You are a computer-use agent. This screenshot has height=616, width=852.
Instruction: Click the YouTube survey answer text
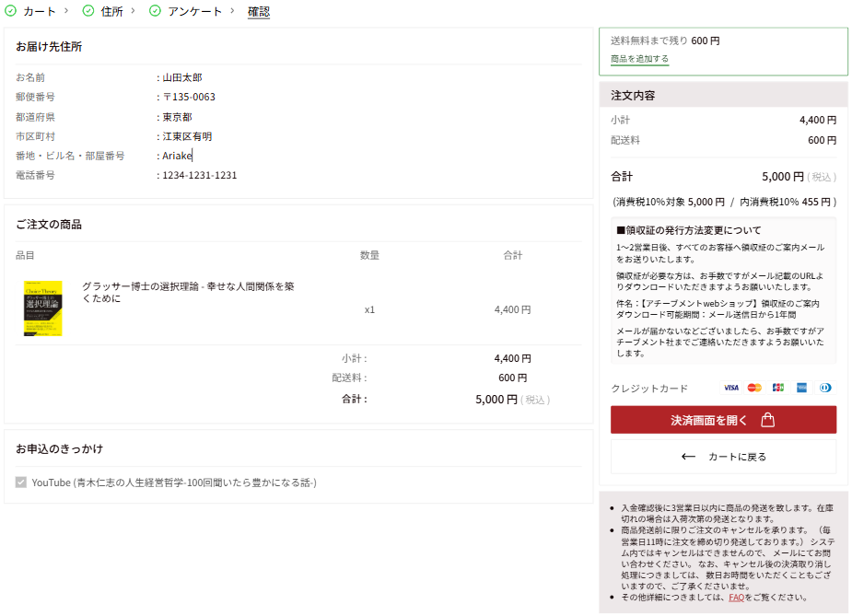[x=174, y=482]
